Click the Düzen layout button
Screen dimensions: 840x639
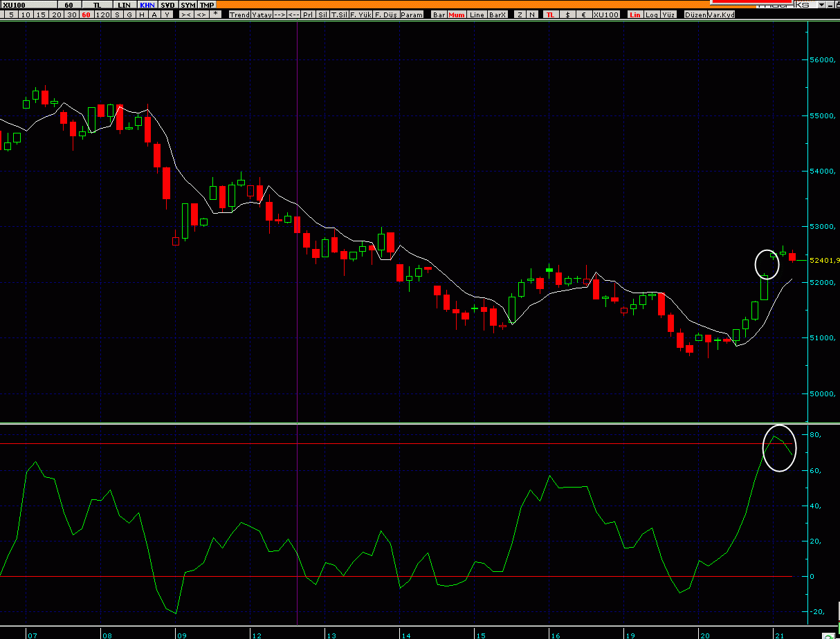[695, 15]
